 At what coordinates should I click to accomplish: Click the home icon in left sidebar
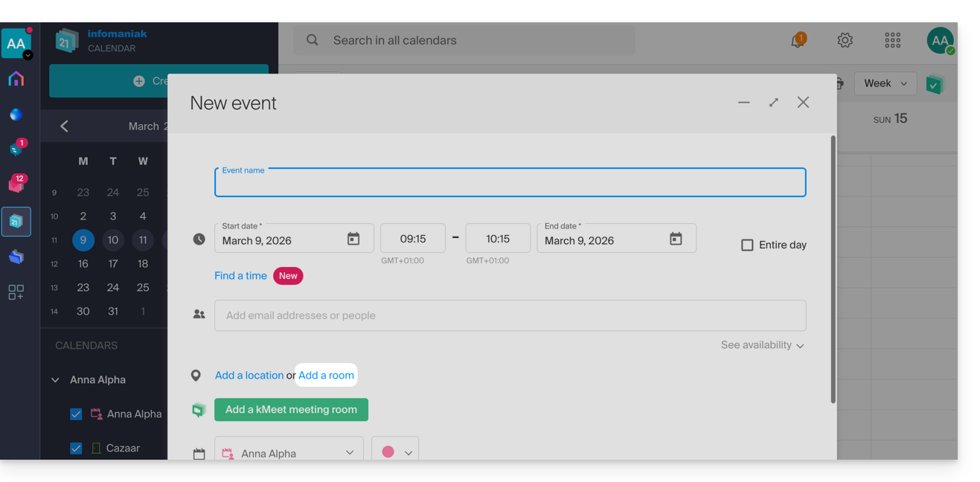coord(16,79)
